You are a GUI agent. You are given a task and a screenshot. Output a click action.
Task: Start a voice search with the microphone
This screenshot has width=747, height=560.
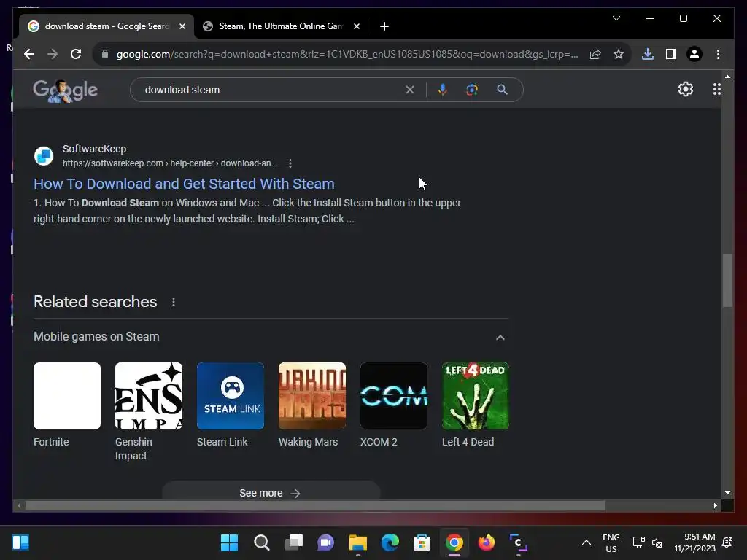443,90
